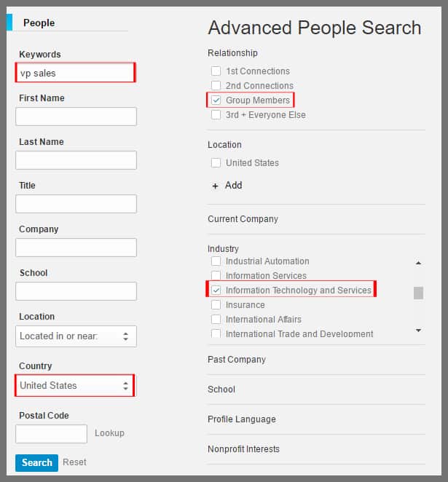Open the Country dropdown

coord(75,385)
